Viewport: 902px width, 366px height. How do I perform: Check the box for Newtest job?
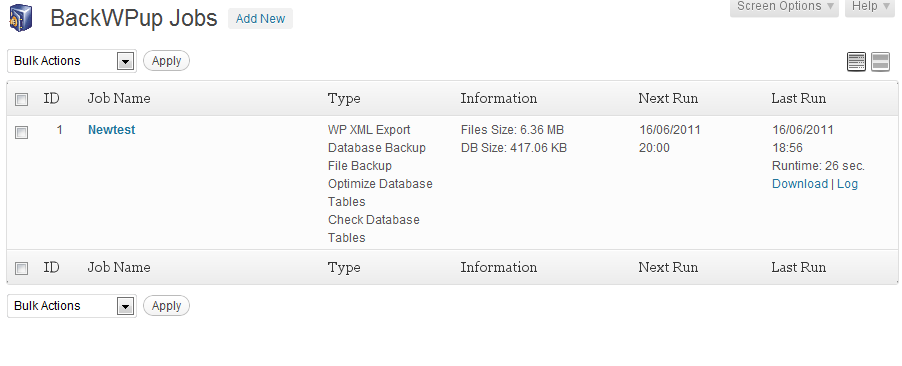(x=21, y=132)
